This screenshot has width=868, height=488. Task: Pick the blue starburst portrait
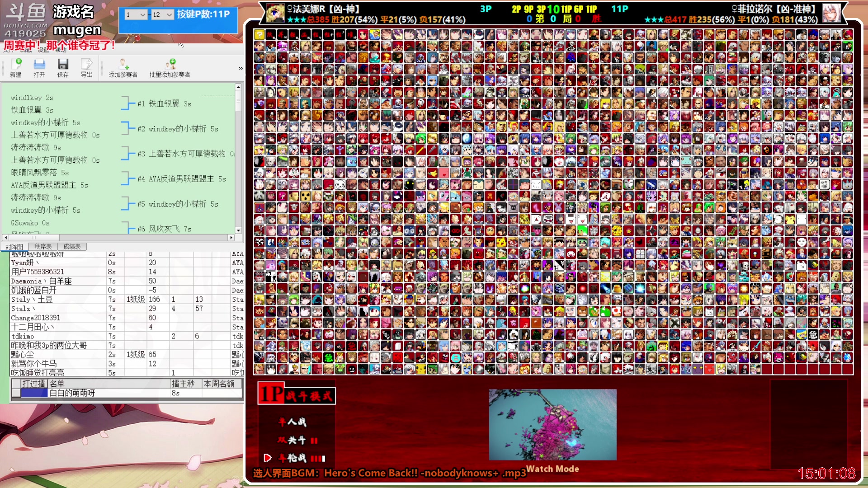(x=640, y=288)
